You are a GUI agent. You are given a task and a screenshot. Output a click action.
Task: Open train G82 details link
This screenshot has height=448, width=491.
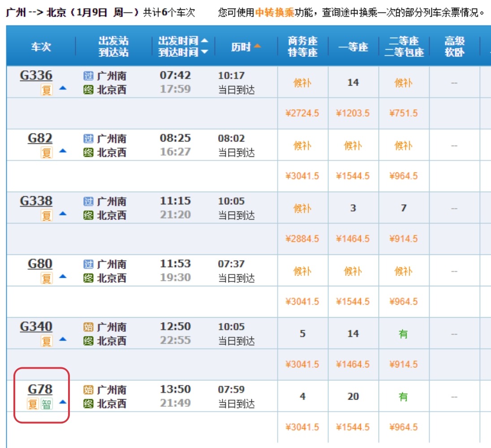pyautogui.click(x=40, y=138)
